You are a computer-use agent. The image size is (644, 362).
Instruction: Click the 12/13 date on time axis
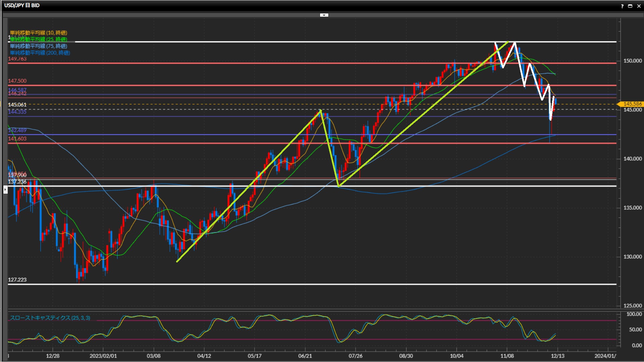click(557, 356)
